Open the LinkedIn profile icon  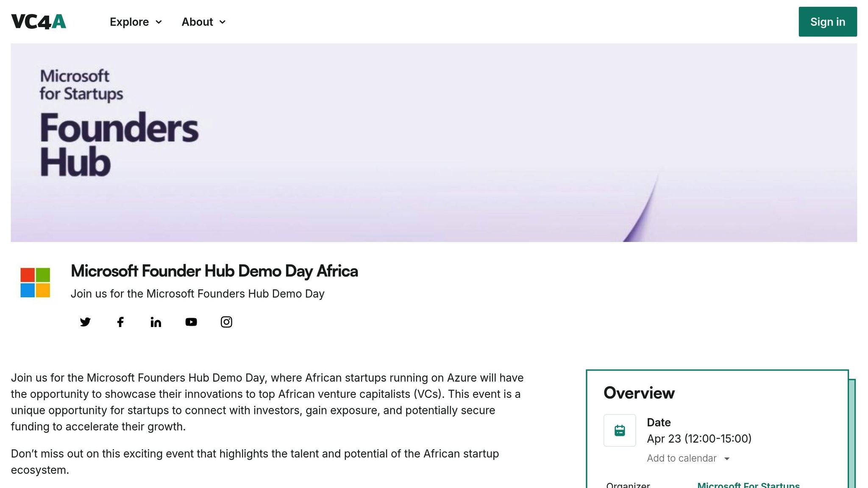tap(156, 322)
